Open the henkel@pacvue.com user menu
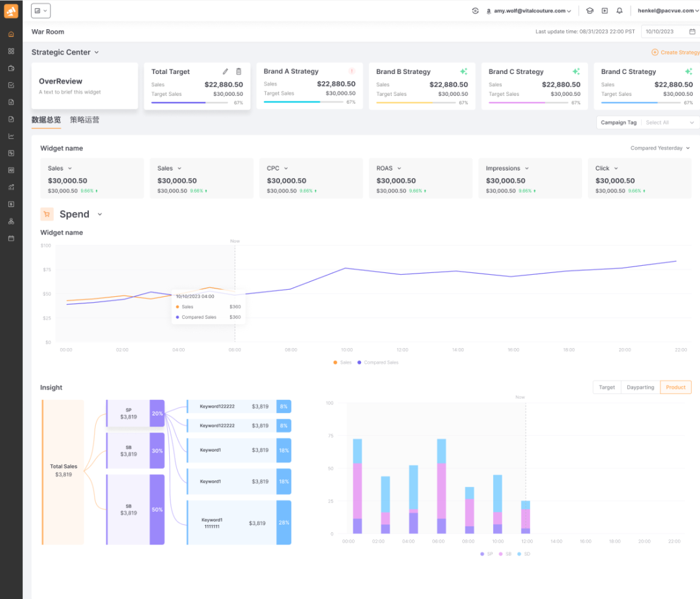The image size is (700, 599). click(668, 11)
